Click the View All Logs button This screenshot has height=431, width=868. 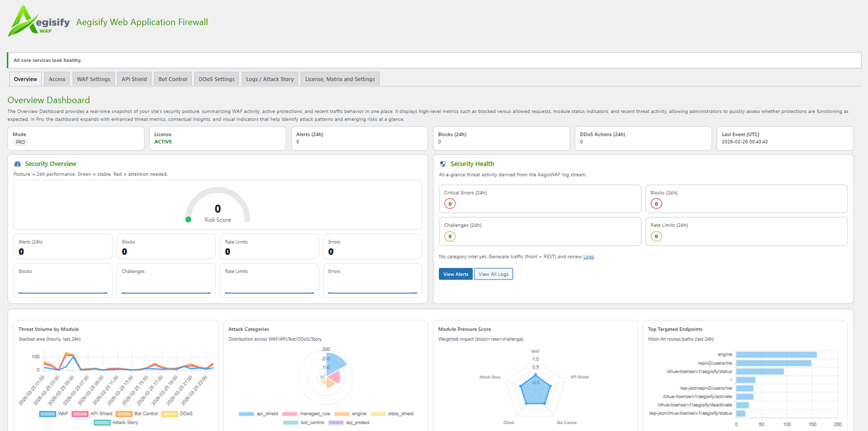(493, 274)
